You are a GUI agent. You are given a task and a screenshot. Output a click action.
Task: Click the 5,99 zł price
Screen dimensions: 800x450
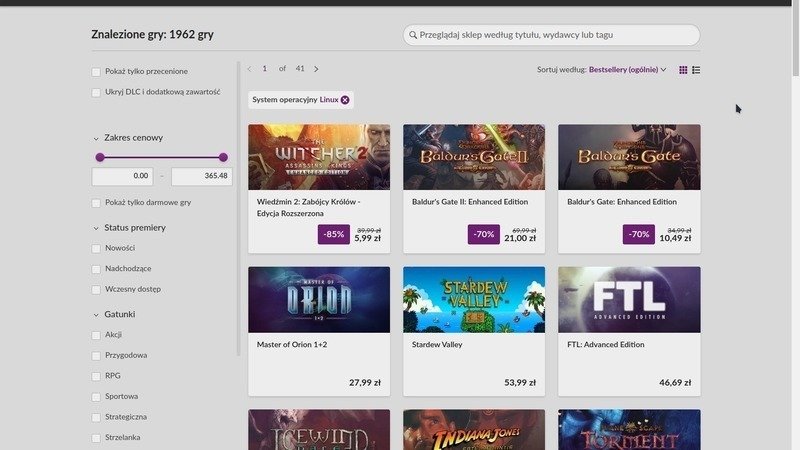tap(367, 238)
